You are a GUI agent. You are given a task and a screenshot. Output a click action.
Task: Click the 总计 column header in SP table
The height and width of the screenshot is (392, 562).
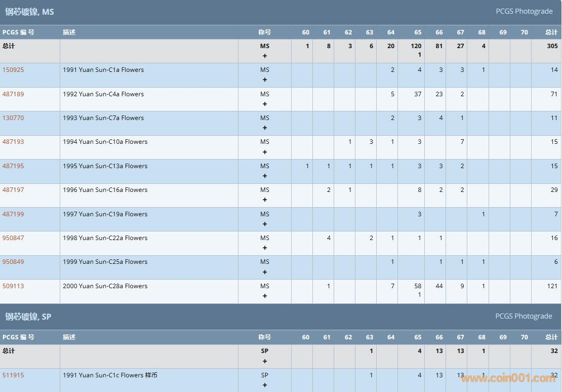[551, 337]
